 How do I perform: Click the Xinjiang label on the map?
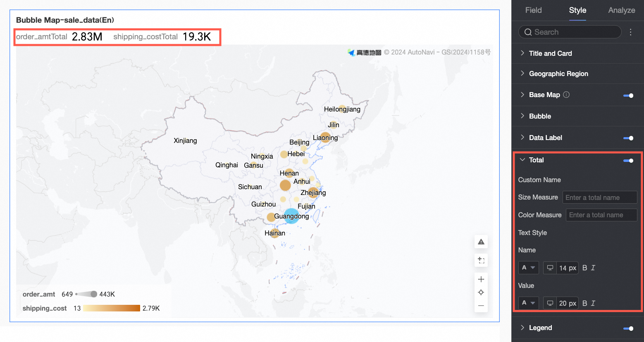pyautogui.click(x=185, y=141)
